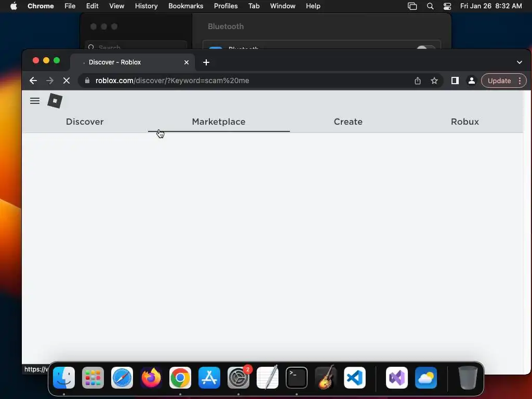Expand the tab search chevron

point(520,62)
